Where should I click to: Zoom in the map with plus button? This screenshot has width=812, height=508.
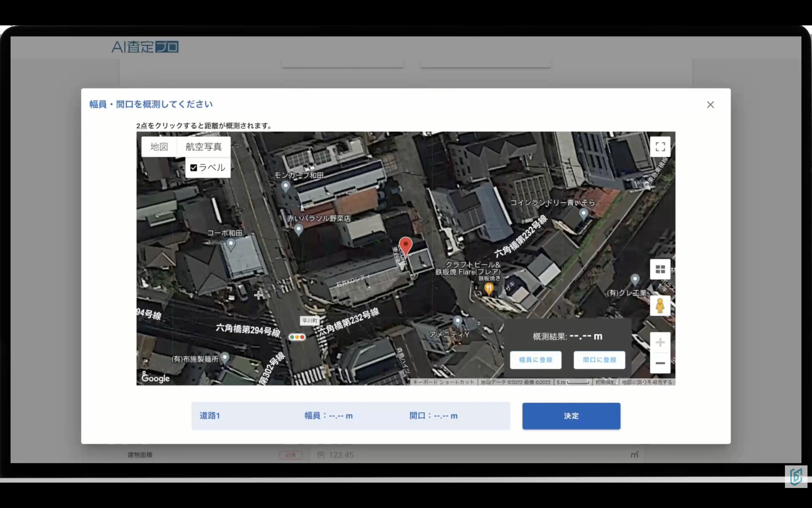pyautogui.click(x=660, y=342)
